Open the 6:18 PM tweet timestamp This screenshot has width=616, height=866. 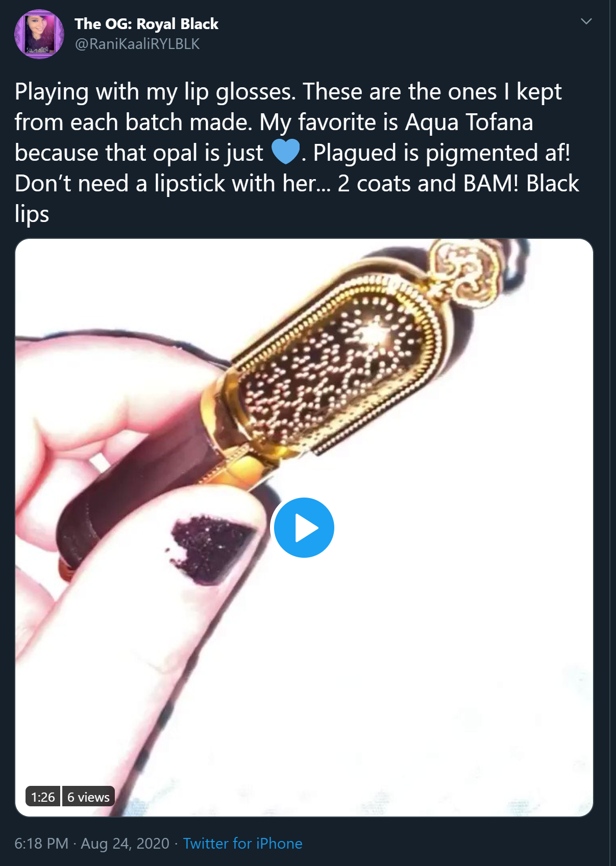tap(41, 843)
